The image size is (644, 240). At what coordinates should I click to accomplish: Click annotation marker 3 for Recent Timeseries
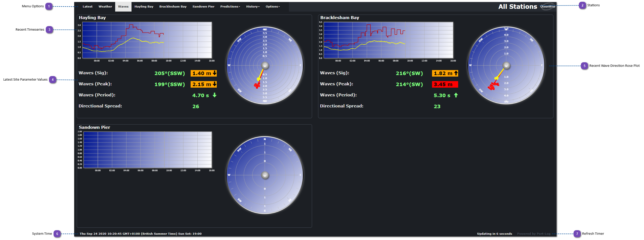[49, 30]
